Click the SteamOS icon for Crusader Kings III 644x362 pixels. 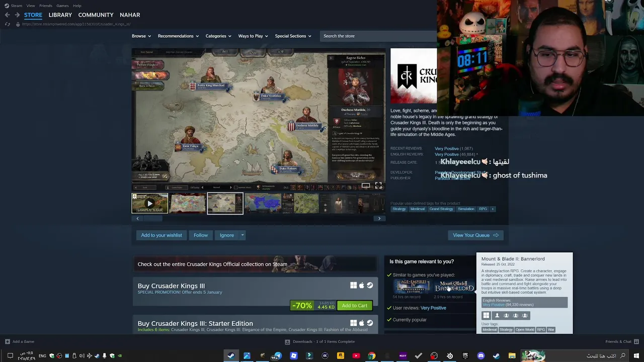click(370, 286)
